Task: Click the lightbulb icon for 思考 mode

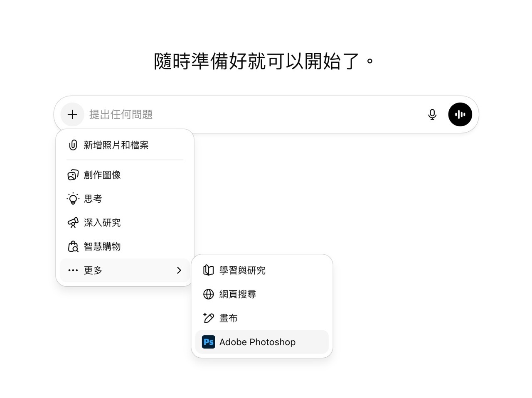Action: [x=73, y=199]
